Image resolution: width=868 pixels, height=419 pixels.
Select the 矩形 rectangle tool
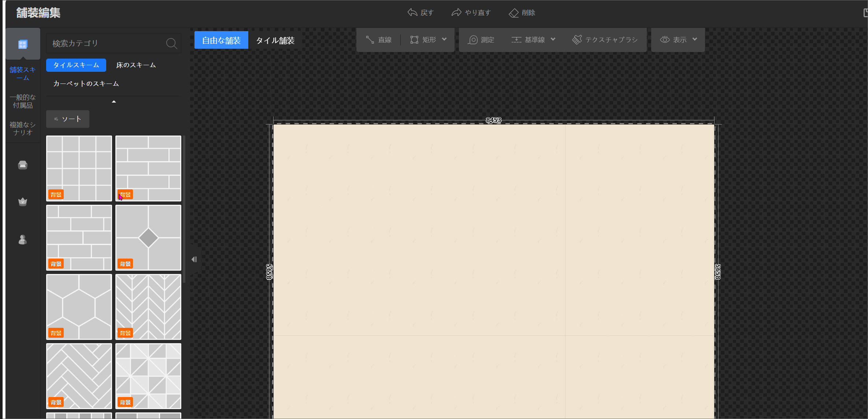pos(423,40)
